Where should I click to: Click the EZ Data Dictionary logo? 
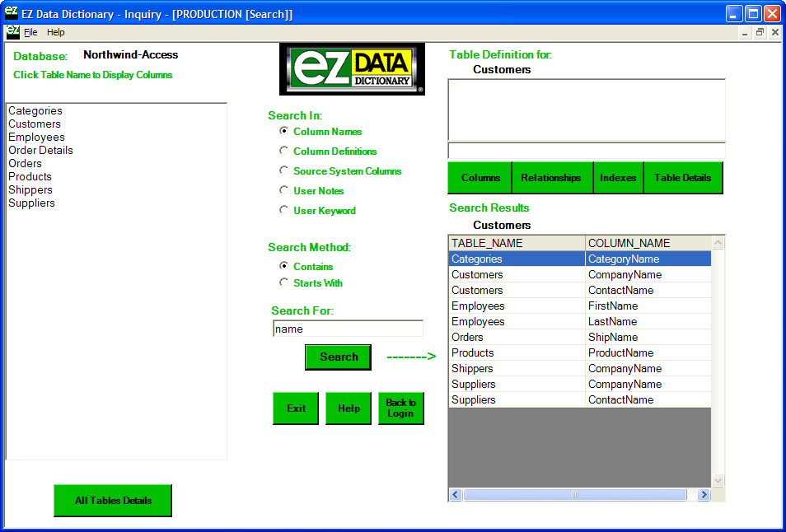353,69
